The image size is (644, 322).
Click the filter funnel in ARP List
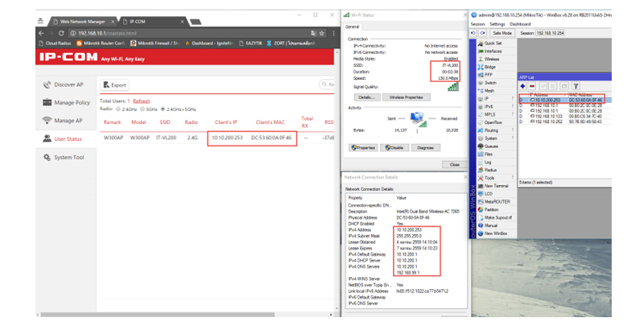576,86
